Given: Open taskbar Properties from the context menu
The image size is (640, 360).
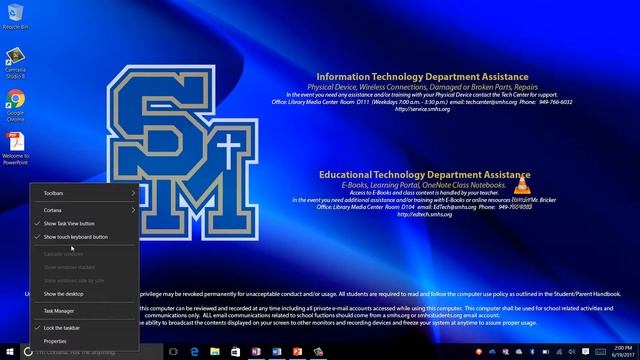Looking at the screenshot, I should point(84,341).
